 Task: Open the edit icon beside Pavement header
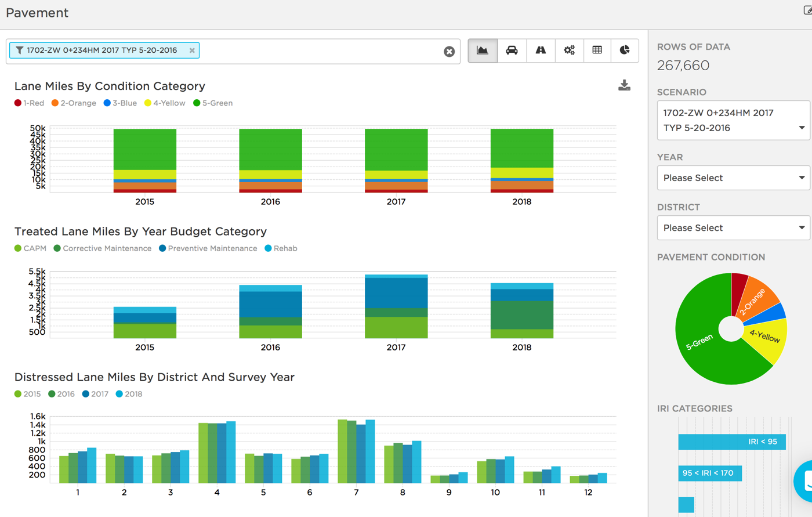[x=807, y=10]
